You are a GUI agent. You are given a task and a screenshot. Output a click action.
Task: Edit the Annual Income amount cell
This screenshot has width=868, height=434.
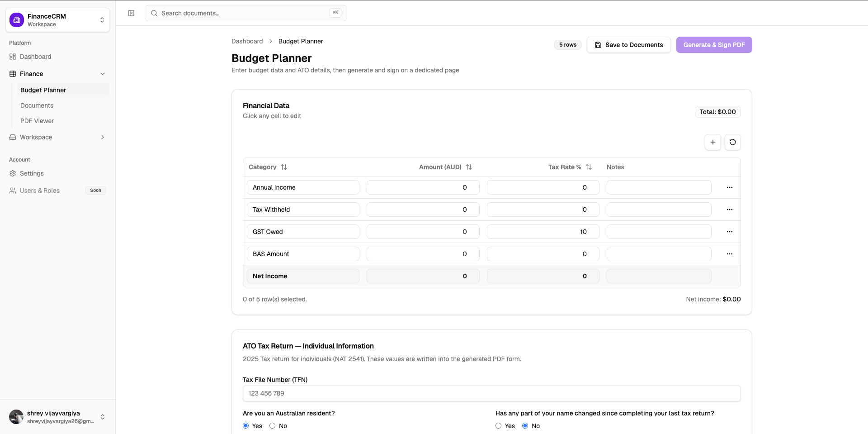tap(423, 187)
